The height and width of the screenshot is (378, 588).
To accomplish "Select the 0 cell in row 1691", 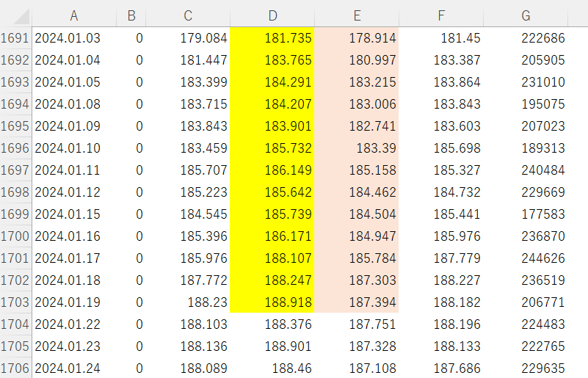I will coord(131,38).
